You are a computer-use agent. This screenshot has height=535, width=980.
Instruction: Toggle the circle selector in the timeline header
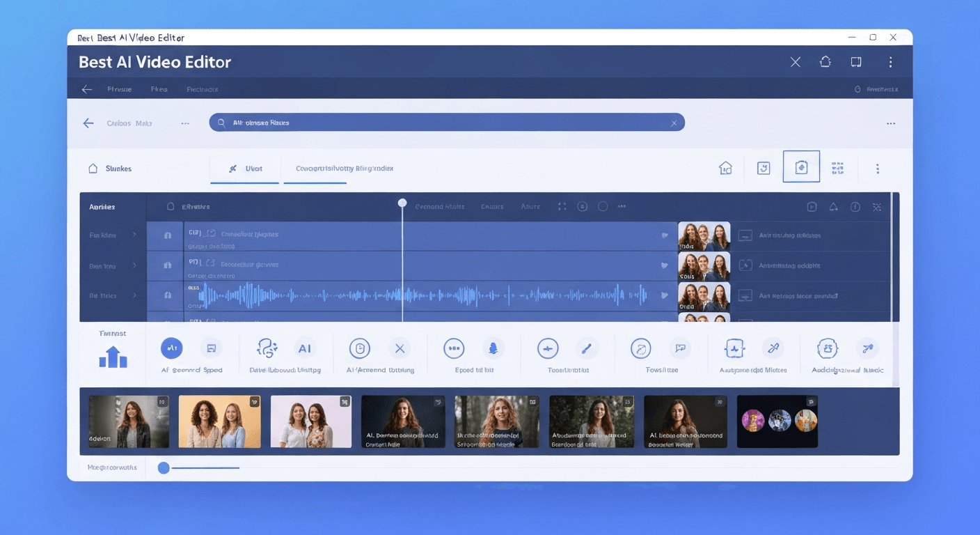point(602,206)
